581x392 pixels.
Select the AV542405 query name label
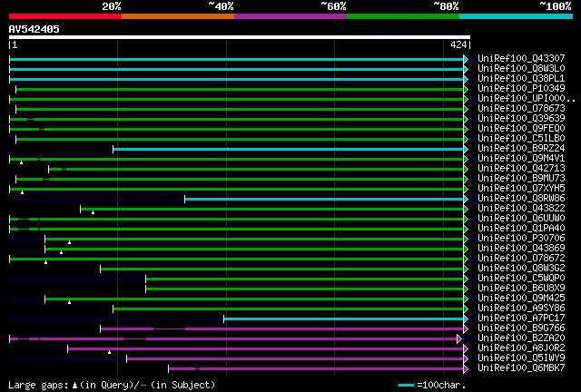pyautogui.click(x=34, y=29)
